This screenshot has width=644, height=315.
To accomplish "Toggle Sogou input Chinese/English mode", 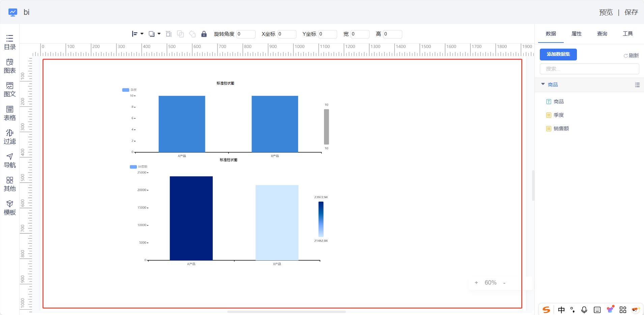I will (561, 310).
